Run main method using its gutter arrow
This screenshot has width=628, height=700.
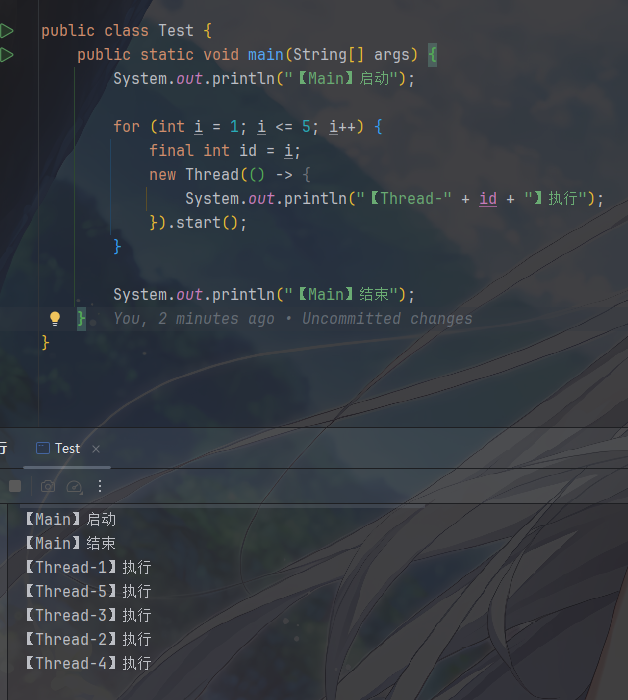(x=7, y=55)
